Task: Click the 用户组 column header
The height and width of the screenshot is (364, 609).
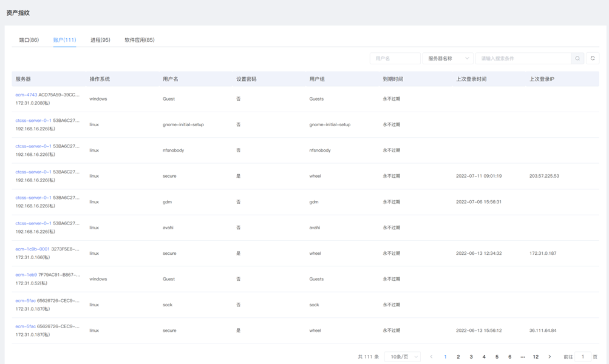Action: point(317,79)
